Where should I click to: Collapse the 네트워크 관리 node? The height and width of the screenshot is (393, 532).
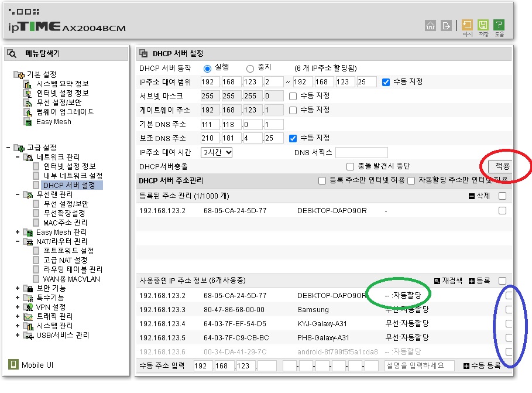tap(18, 158)
